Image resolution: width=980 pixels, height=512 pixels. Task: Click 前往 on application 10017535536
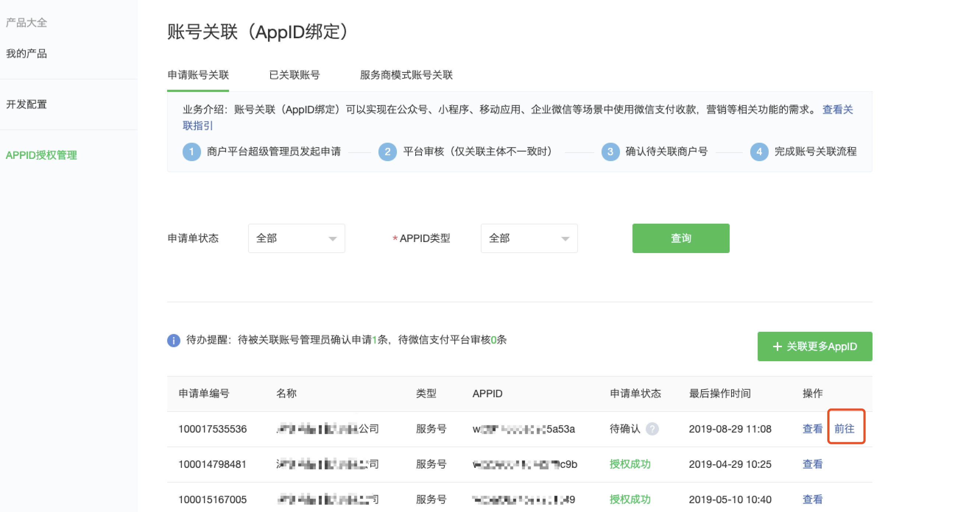(846, 429)
